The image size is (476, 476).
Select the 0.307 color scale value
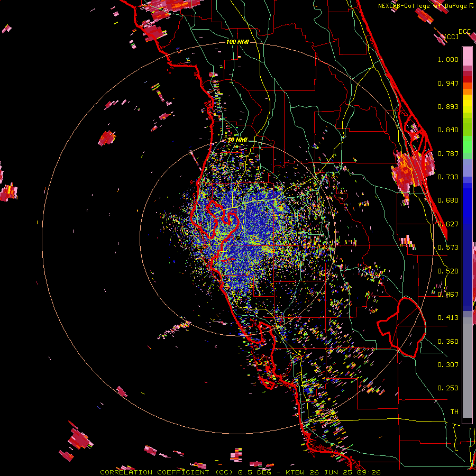tap(448, 365)
